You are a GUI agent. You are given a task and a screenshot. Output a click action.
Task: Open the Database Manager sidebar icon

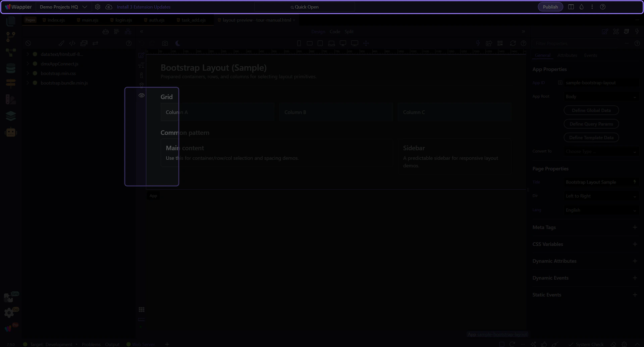11,68
